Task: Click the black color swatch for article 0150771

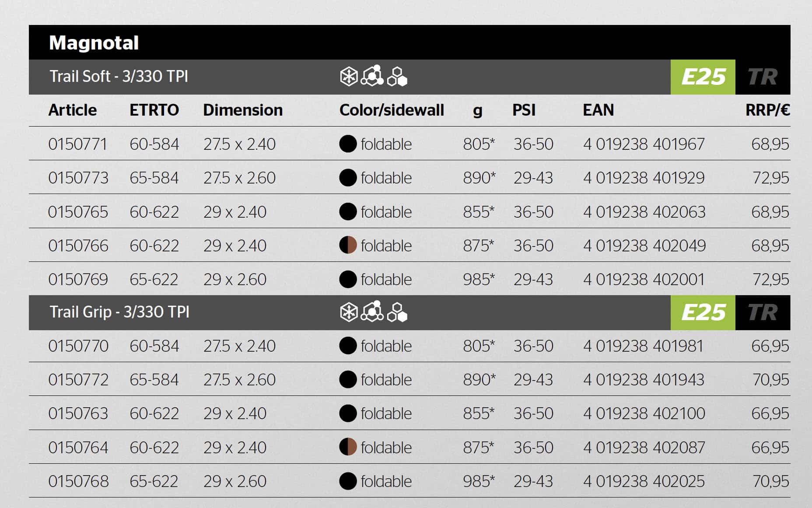Action: pos(348,144)
